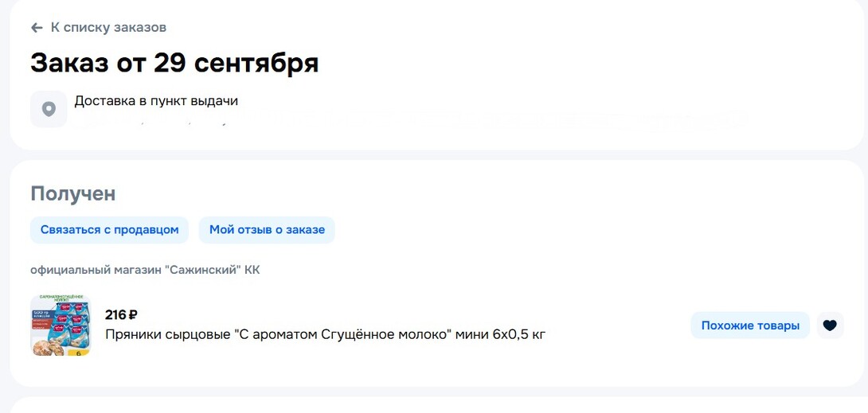Viewport: 868px width, 413px height.
Task: Click the "Заказ от 29 сентября" heading
Action: [174, 63]
